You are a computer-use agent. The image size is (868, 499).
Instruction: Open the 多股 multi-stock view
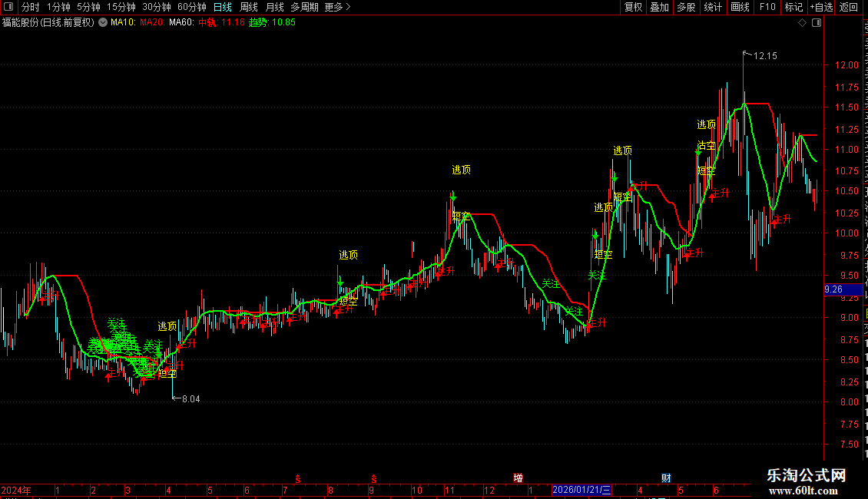(x=686, y=7)
